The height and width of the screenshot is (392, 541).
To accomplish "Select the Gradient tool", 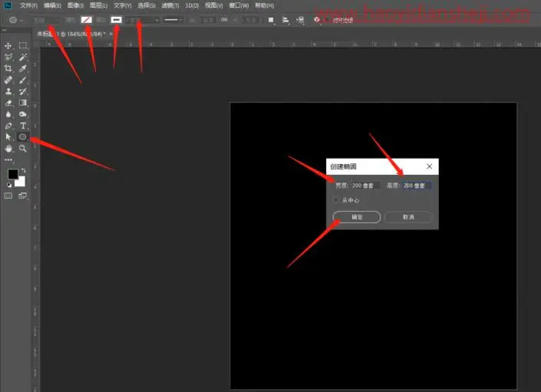I will tap(23, 103).
